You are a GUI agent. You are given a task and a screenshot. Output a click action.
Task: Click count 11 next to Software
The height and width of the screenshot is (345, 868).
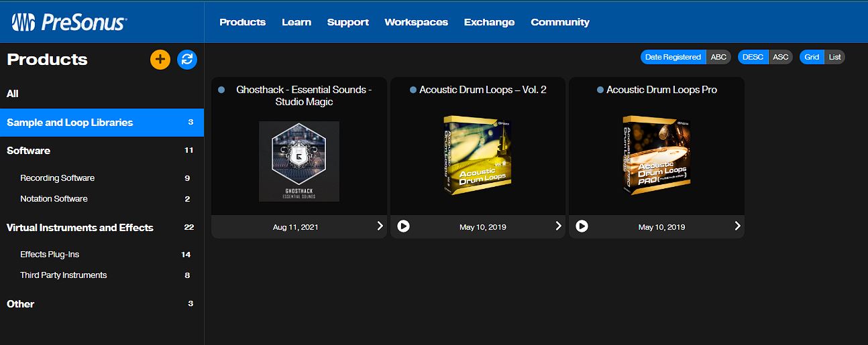[x=189, y=151]
